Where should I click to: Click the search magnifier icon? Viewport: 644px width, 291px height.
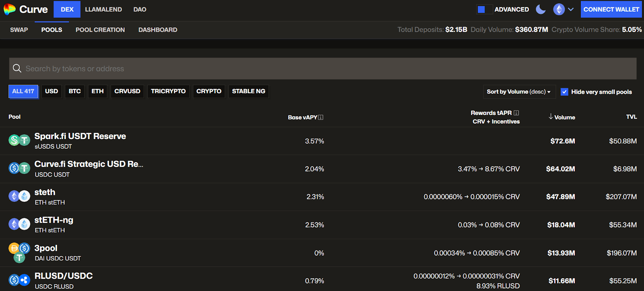point(17,68)
